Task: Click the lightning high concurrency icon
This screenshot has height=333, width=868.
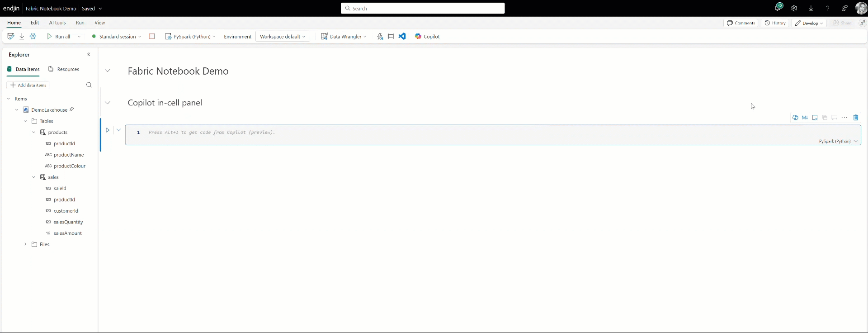Action: coord(380,36)
